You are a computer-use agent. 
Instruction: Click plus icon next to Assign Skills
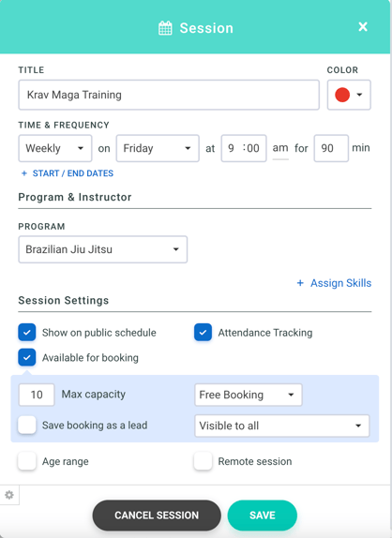click(300, 283)
